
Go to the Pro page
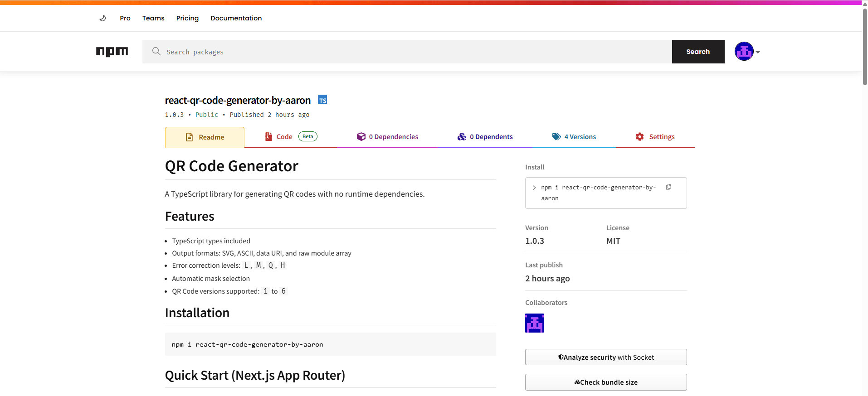[125, 18]
